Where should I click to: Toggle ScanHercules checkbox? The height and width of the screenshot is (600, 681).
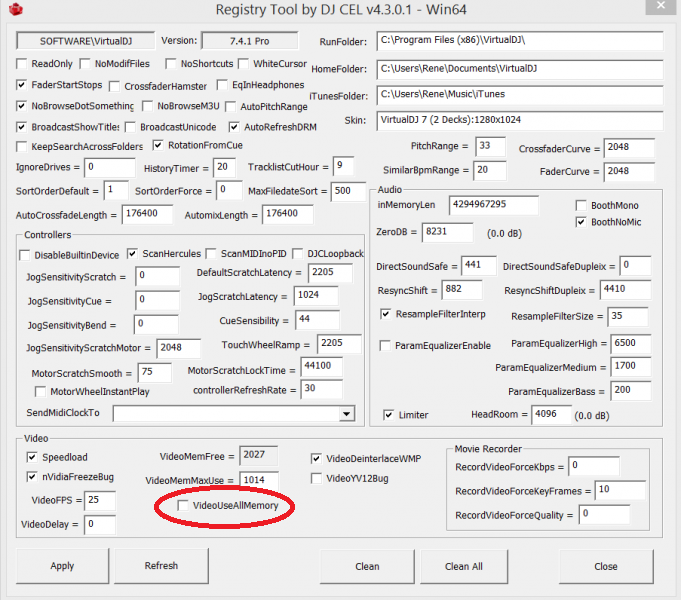[x=132, y=253]
